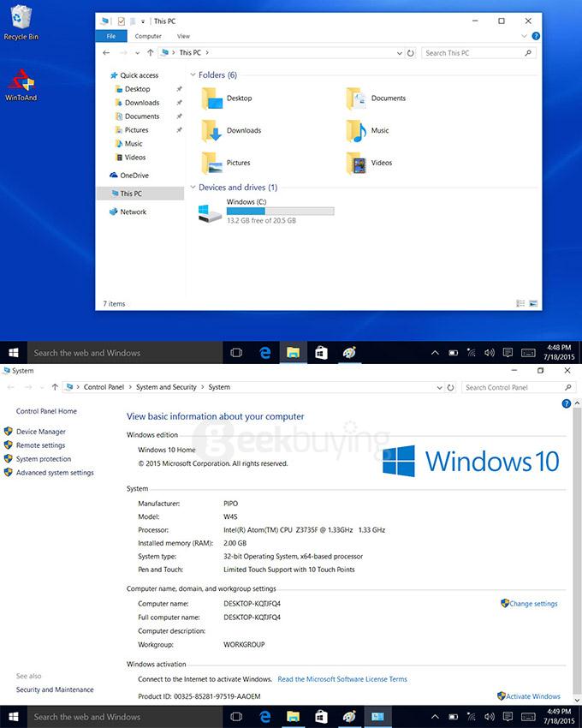Open System protection link
This screenshot has width=582, height=728.
[x=44, y=459]
